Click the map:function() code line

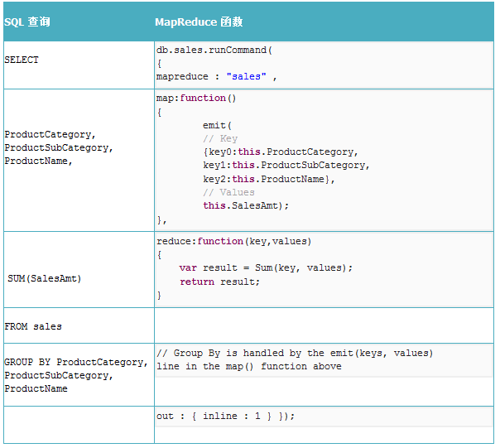point(196,98)
